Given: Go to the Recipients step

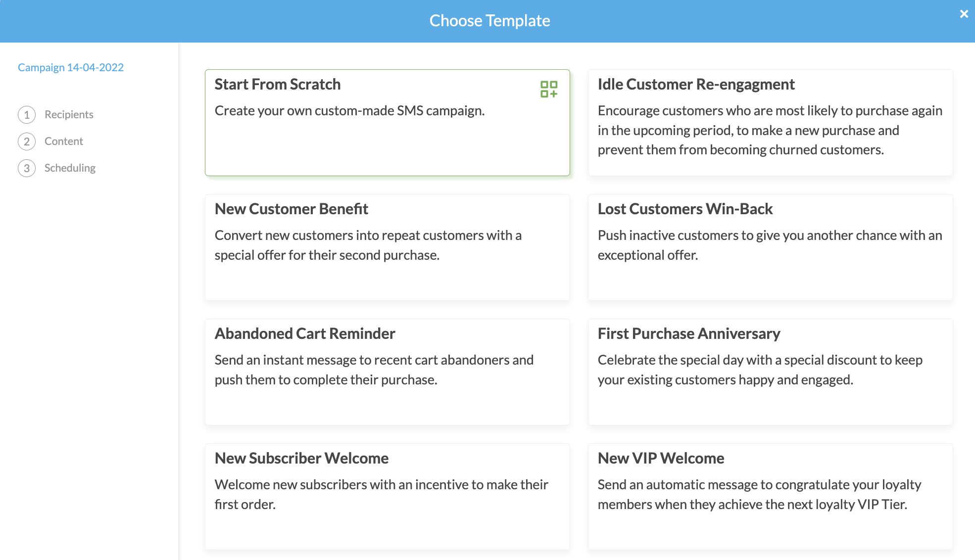Looking at the screenshot, I should 69,115.
